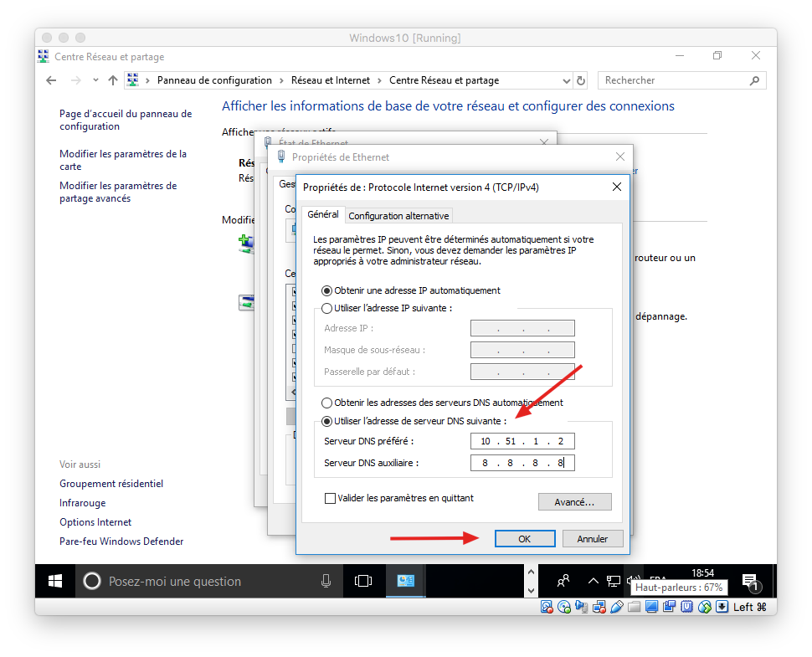Select Obtenir les adresses des serveurs DNS automatiquement
This screenshot has height=657, width=812.
326,403
